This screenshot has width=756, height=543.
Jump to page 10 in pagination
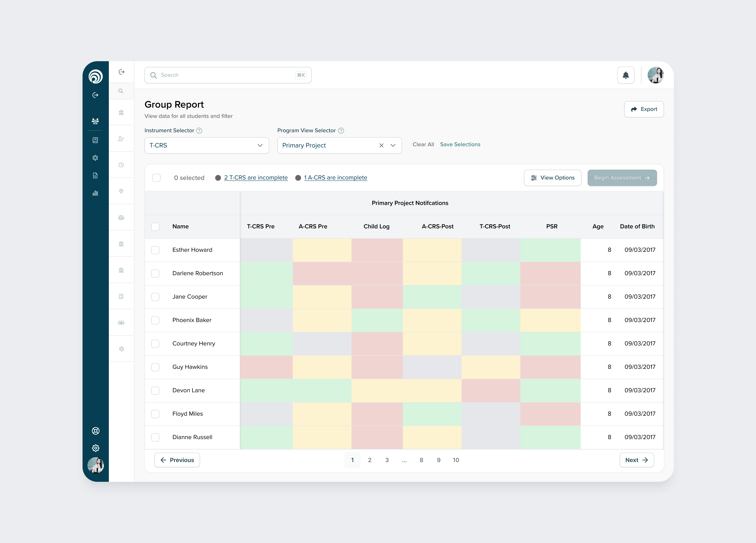click(456, 460)
